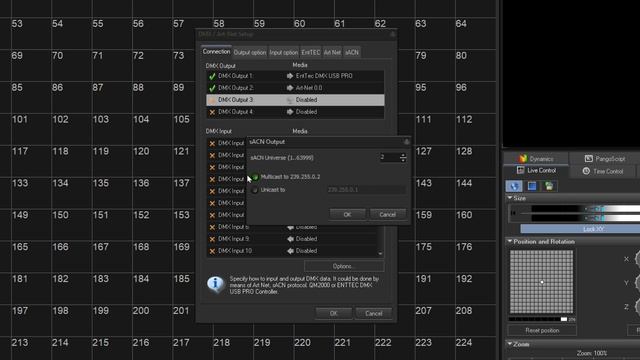Select the highlighted DMX Output 3 row

tap(295, 100)
